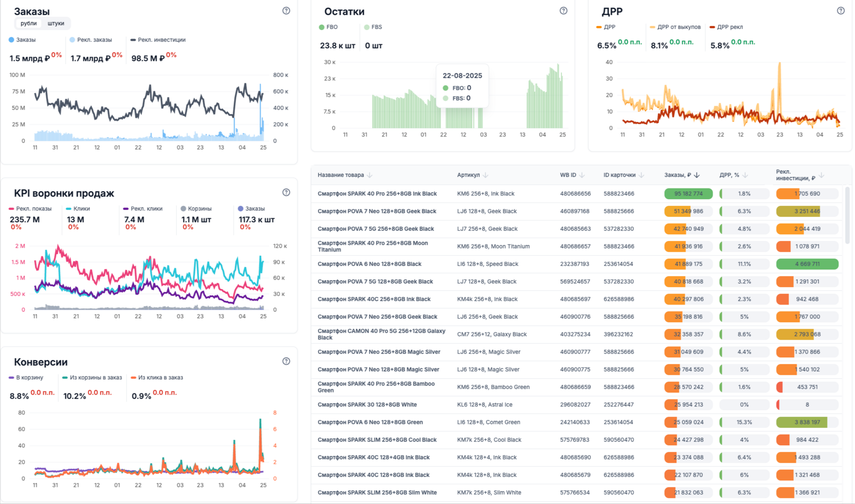The height and width of the screenshot is (504, 855).
Task: Open the Конверсии panel help icon
Action: [286, 361]
